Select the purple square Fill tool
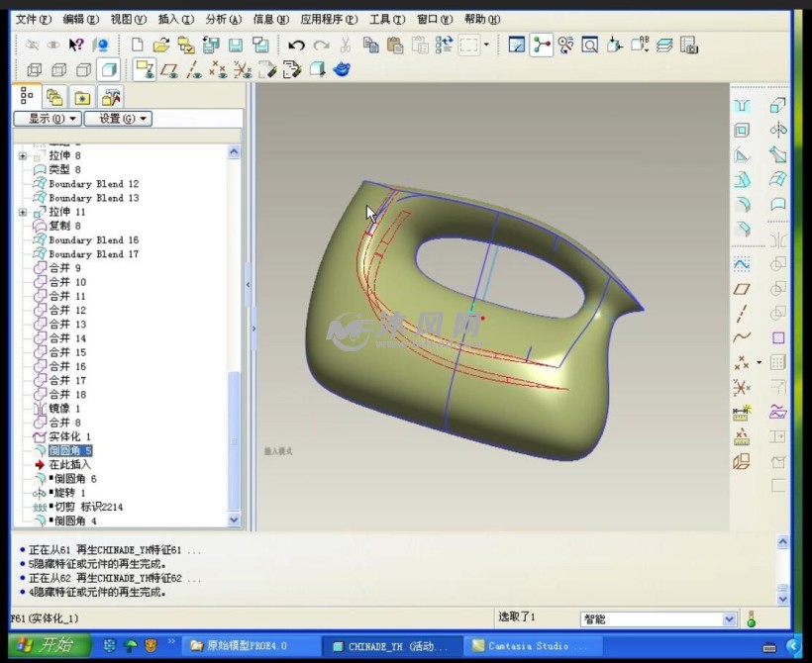The height and width of the screenshot is (663, 812). coord(777,337)
